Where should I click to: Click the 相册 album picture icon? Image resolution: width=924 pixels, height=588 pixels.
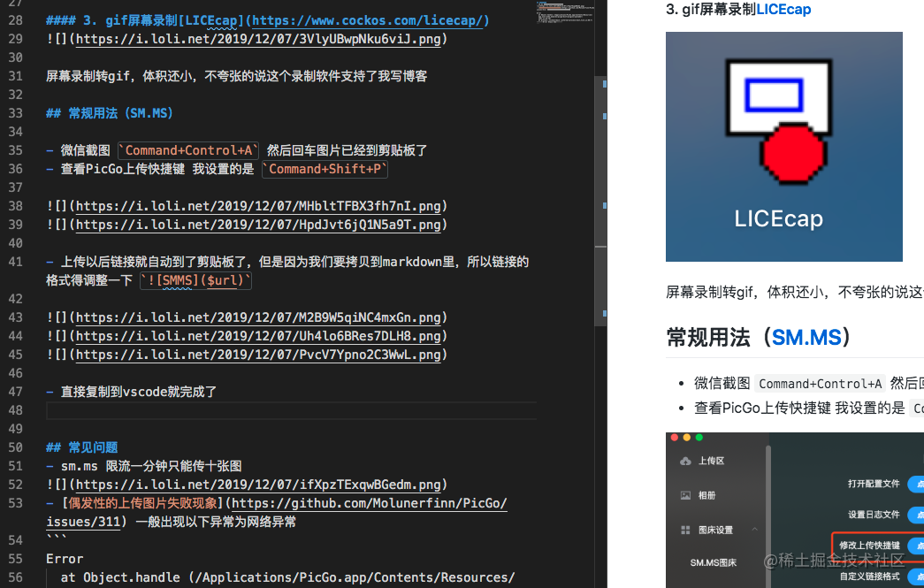685,495
